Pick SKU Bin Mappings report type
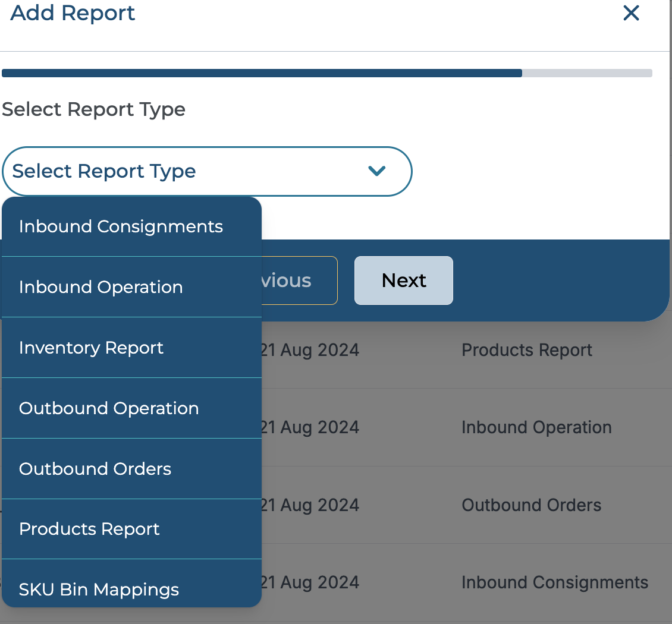 click(99, 589)
